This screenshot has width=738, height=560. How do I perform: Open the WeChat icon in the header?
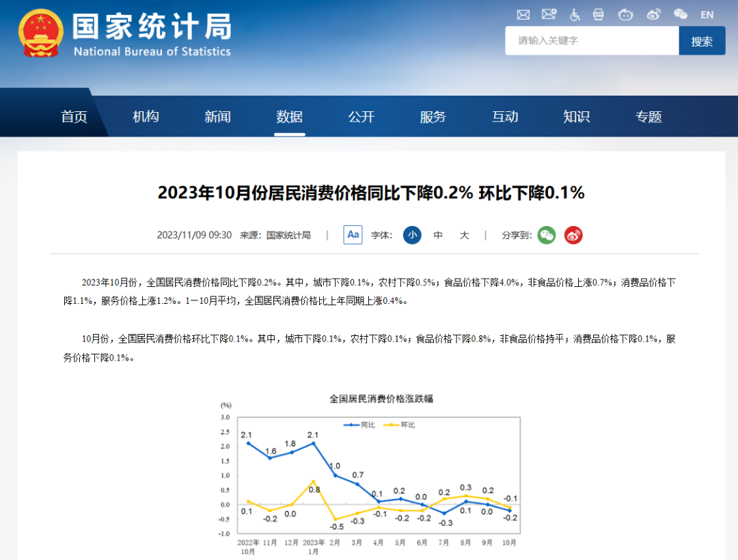tap(679, 14)
